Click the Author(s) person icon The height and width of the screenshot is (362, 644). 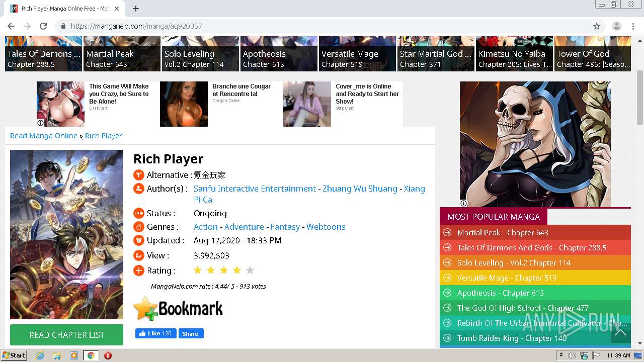tap(139, 189)
